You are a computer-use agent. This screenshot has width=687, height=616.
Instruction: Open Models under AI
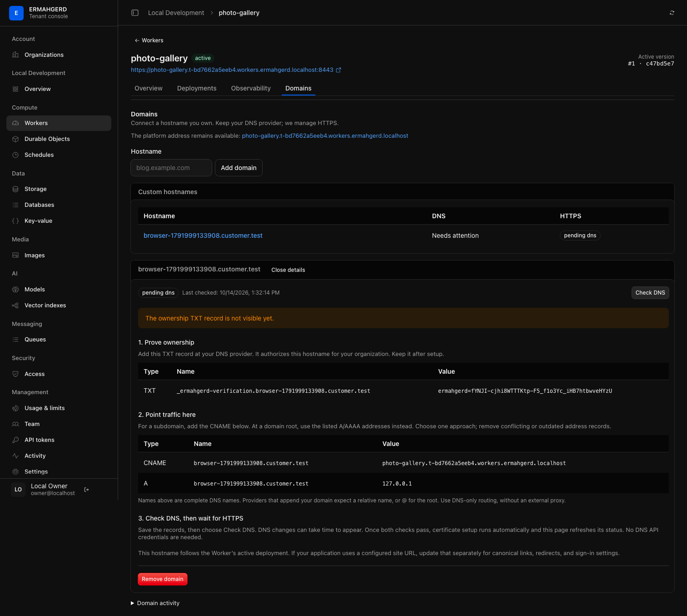click(x=59, y=290)
